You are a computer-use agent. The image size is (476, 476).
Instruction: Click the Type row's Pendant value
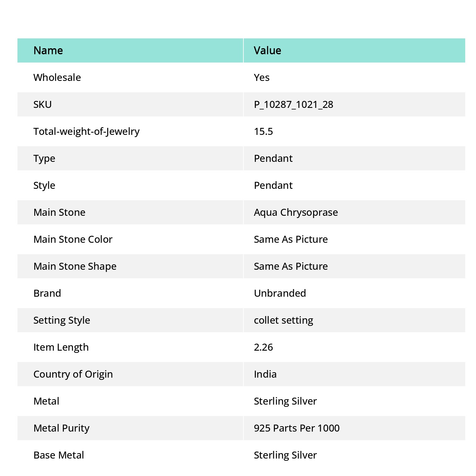pyautogui.click(x=273, y=158)
